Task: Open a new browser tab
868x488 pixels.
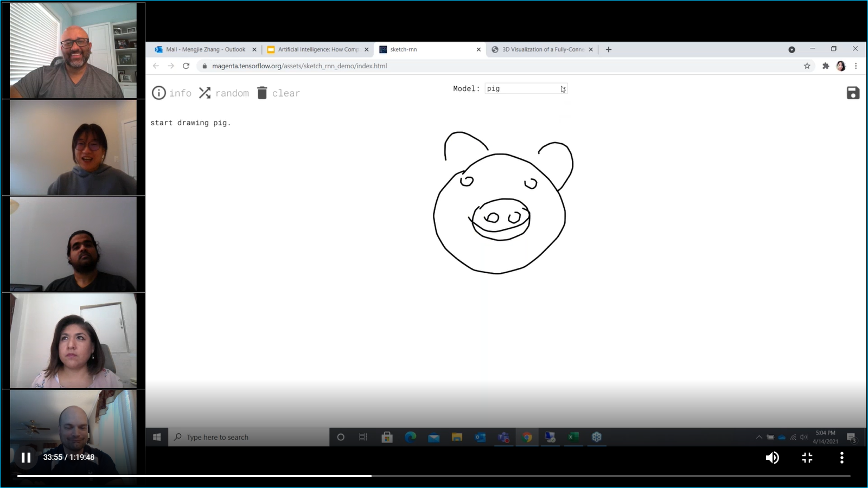Action: [x=609, y=49]
